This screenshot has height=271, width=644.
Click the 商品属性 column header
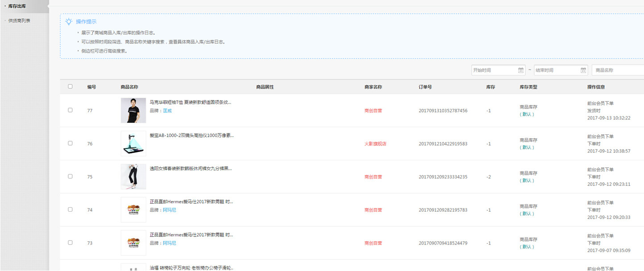(265, 87)
